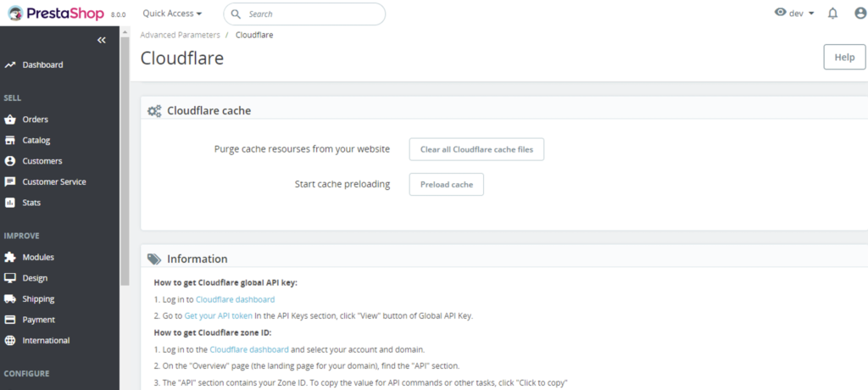Open the International menu
Viewport: 868px width, 390px height.
(x=46, y=341)
